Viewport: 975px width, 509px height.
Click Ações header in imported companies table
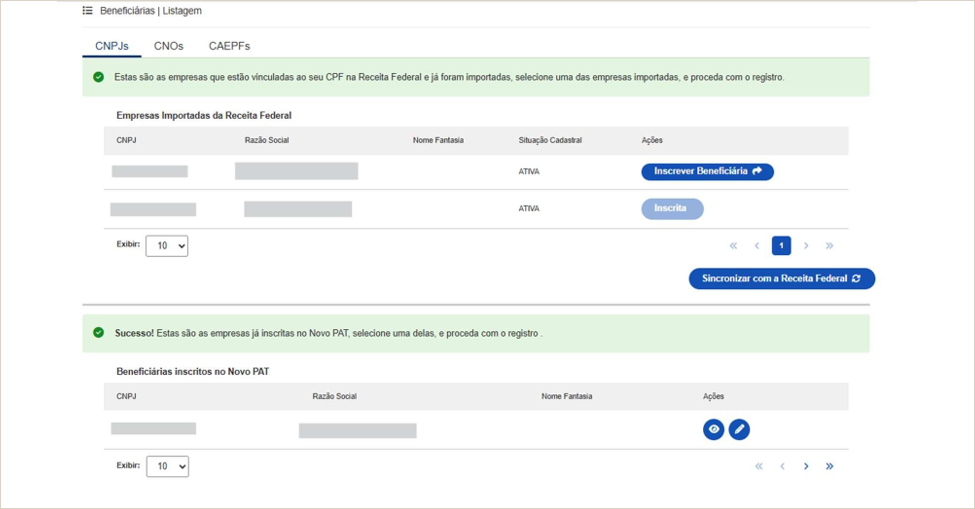point(652,140)
